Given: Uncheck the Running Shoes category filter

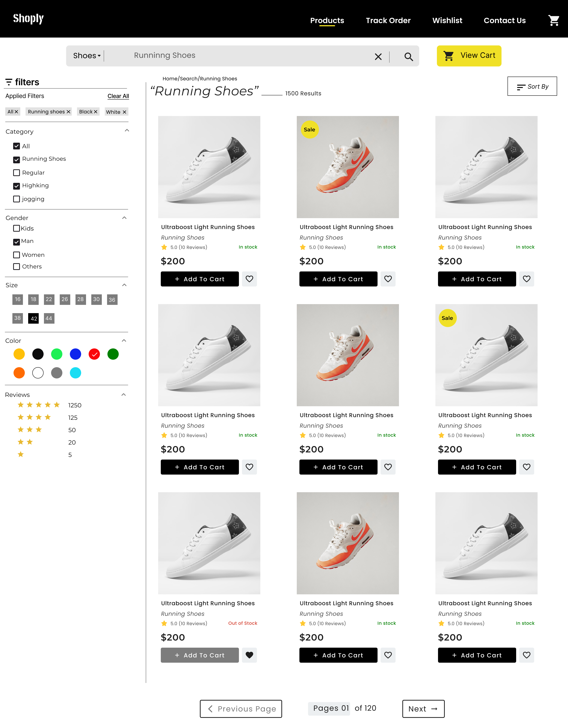Looking at the screenshot, I should [x=17, y=160].
